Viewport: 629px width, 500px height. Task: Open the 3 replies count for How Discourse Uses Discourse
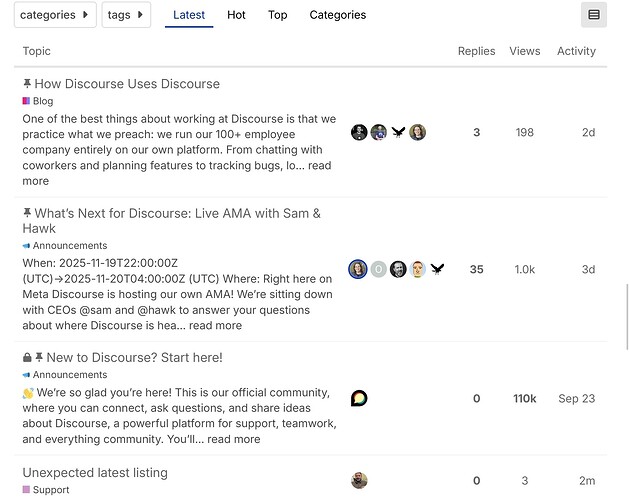[x=476, y=132]
